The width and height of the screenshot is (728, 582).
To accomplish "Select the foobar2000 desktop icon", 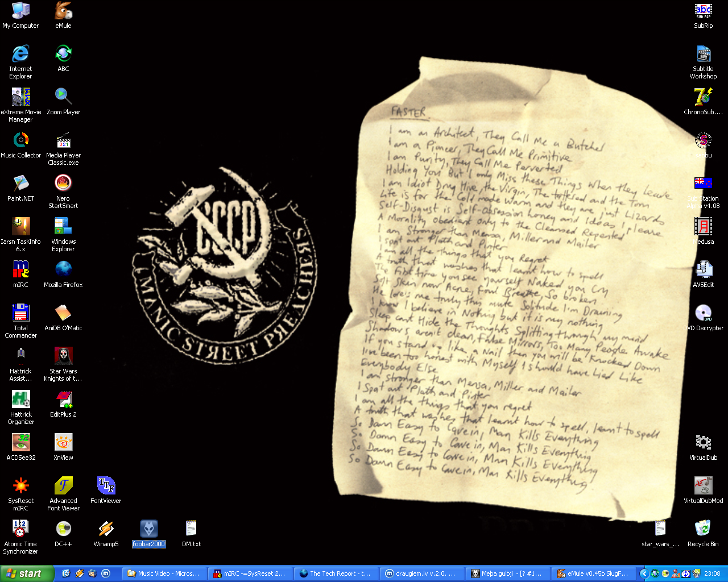I will [148, 534].
